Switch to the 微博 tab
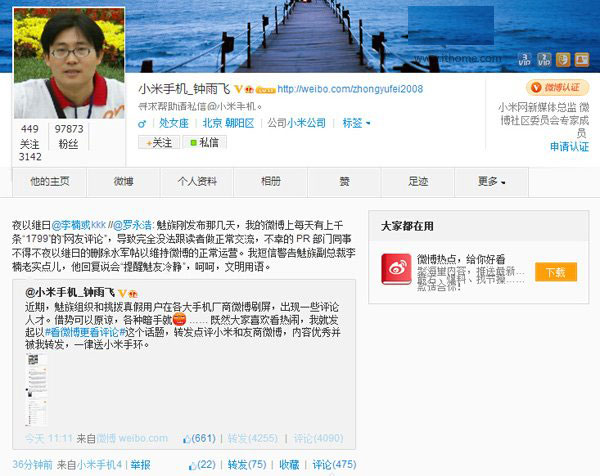This screenshot has width=600, height=476. (124, 182)
